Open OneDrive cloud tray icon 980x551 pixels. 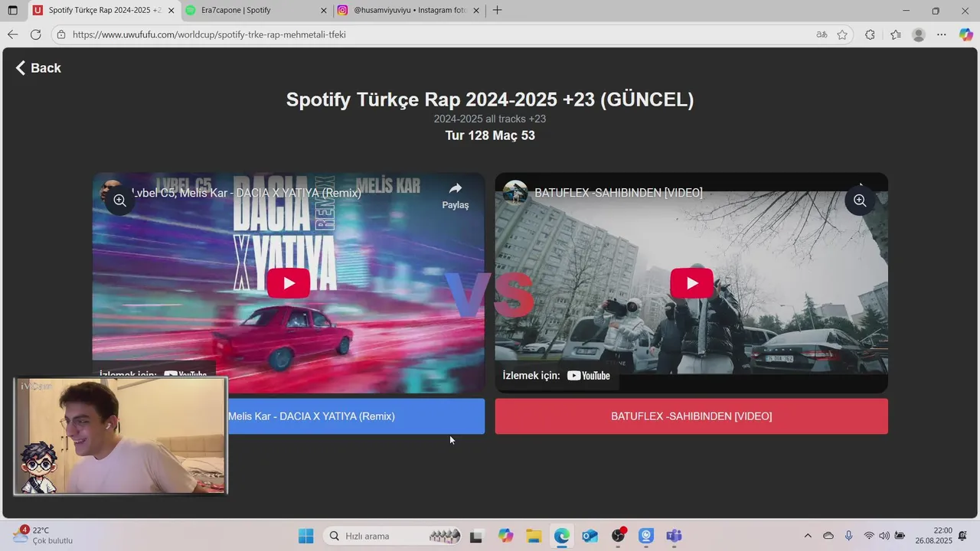[x=828, y=536]
